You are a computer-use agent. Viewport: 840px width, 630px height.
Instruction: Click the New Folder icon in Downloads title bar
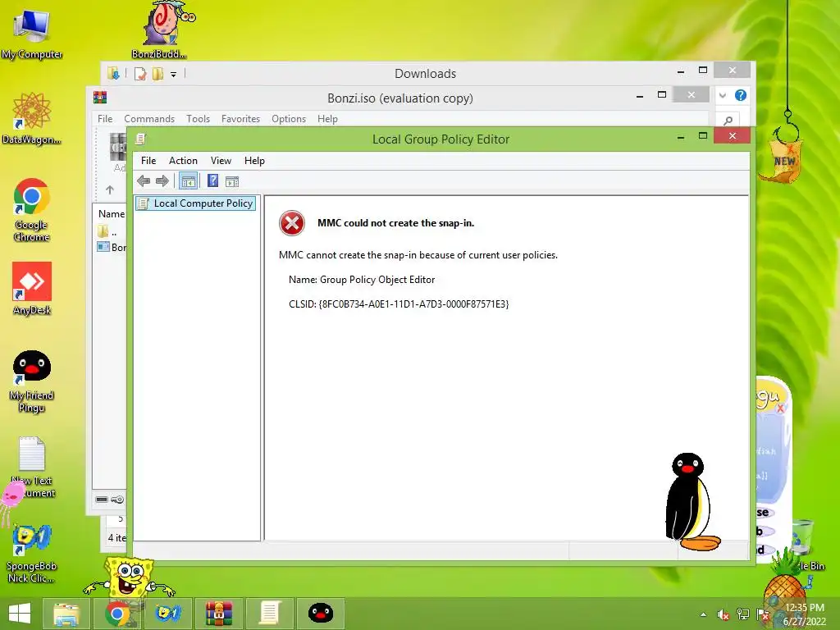click(157, 74)
